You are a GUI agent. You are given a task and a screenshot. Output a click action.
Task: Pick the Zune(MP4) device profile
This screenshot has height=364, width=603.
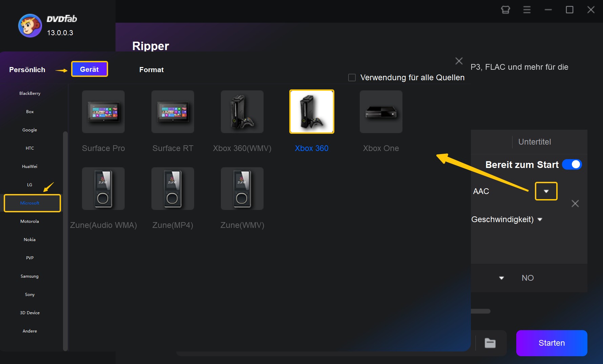coord(173,189)
